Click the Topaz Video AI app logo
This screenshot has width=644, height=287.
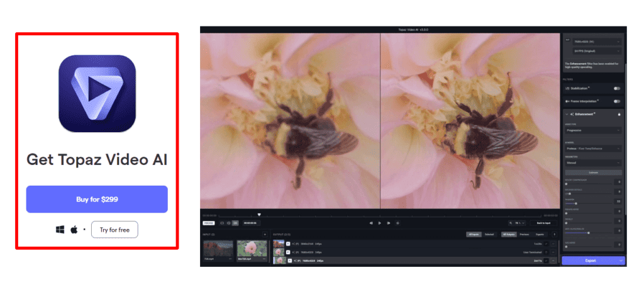[97, 94]
